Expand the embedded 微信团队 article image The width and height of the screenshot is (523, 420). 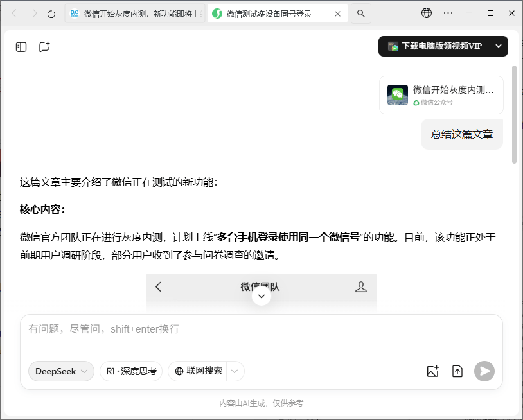[x=261, y=296]
